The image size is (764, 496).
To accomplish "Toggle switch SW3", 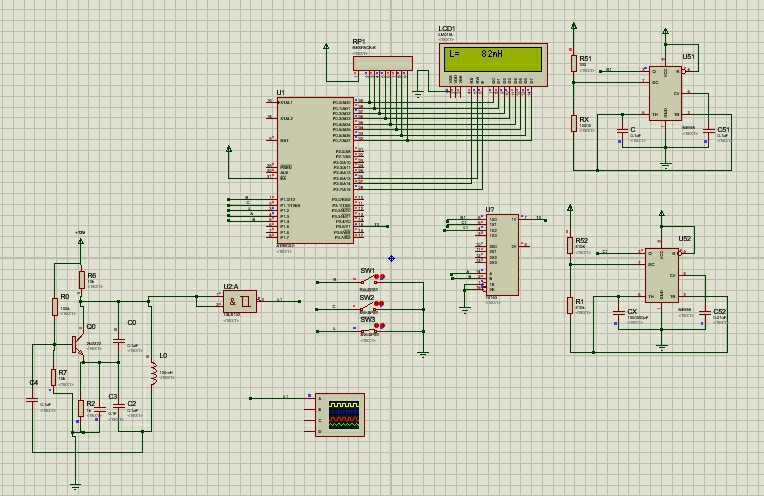I will click(x=369, y=329).
